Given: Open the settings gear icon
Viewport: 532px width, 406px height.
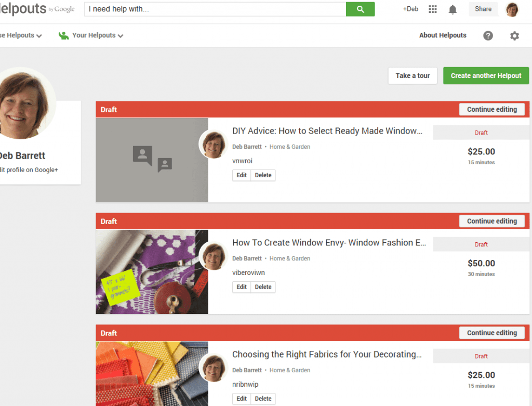Looking at the screenshot, I should coord(514,36).
